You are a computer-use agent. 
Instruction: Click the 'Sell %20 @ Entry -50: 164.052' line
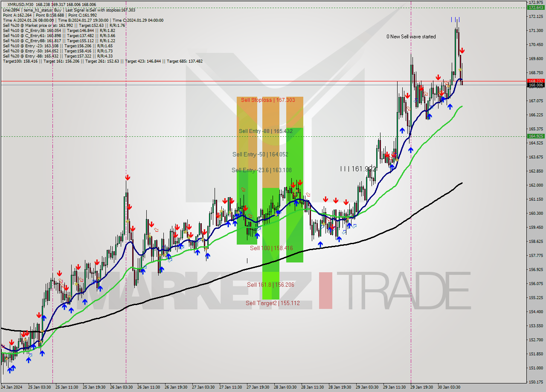pyautogui.click(x=58, y=51)
